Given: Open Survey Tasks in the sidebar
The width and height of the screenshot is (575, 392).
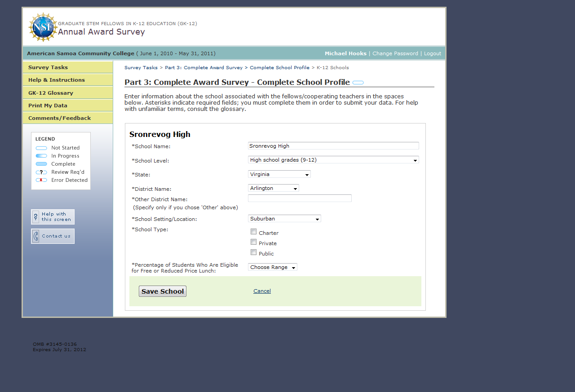Looking at the screenshot, I should pyautogui.click(x=67, y=67).
